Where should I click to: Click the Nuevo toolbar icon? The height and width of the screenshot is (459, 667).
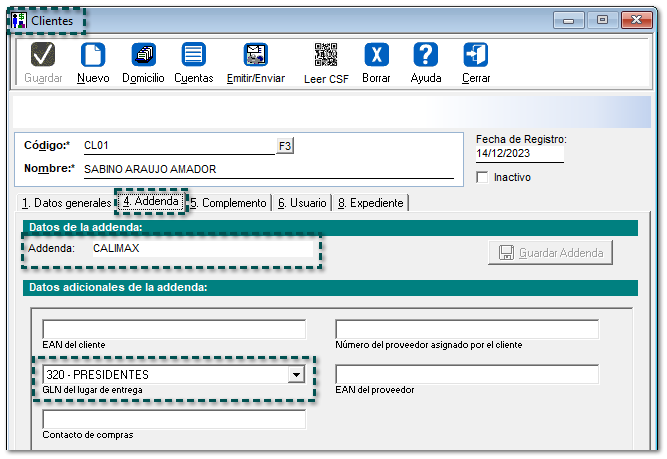pos(93,56)
